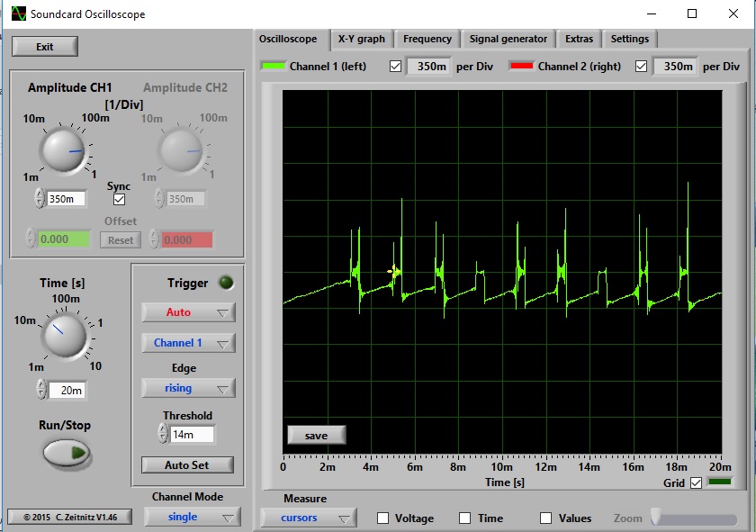
Task: Click the green Channel 1 color indicator
Action: tap(273, 67)
